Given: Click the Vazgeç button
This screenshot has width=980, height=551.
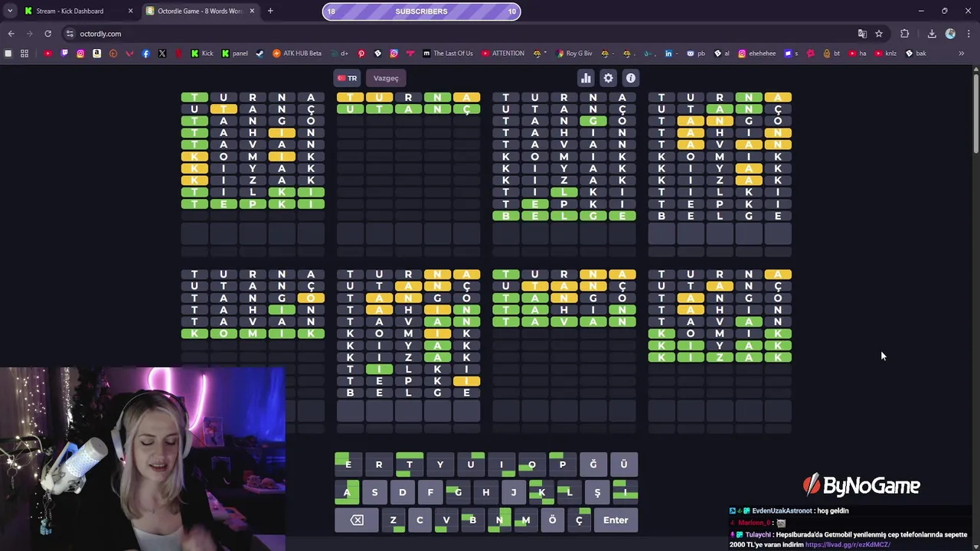Looking at the screenshot, I should point(386,78).
